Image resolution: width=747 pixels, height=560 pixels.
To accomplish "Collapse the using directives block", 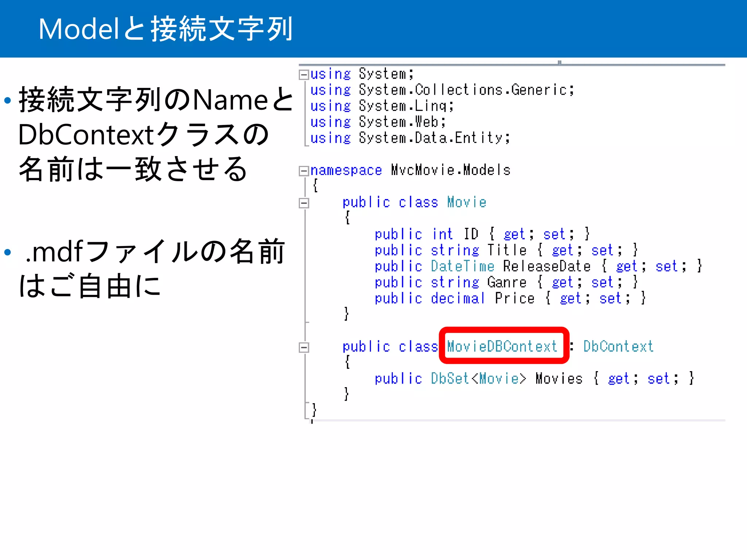I will 304,75.
